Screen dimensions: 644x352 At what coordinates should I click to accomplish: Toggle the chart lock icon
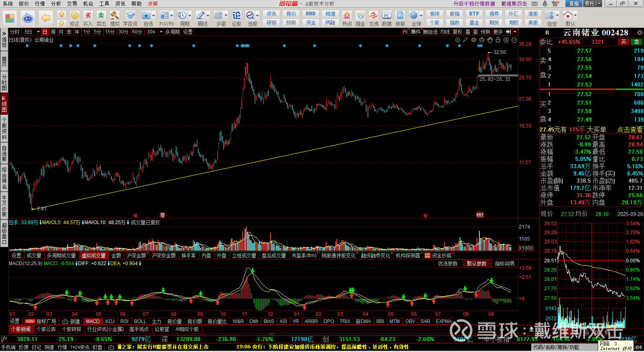(498, 40)
